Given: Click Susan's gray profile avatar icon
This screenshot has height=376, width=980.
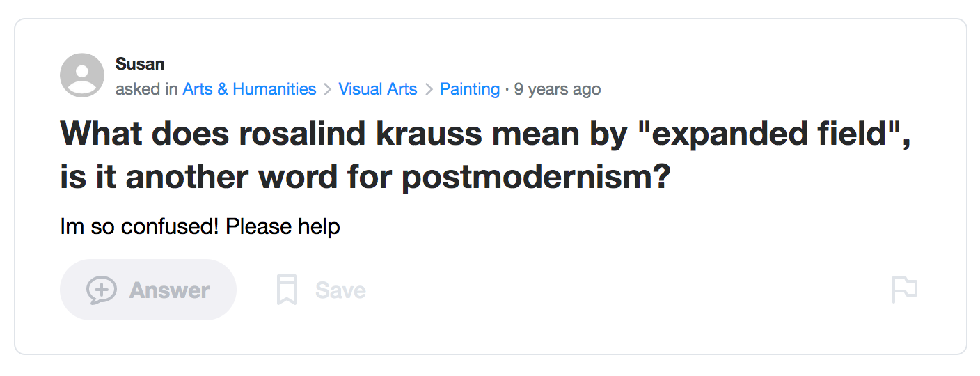Looking at the screenshot, I should point(82,75).
